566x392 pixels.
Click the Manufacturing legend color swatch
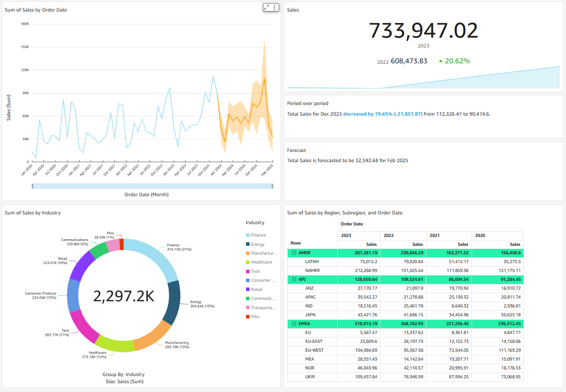tap(247, 253)
